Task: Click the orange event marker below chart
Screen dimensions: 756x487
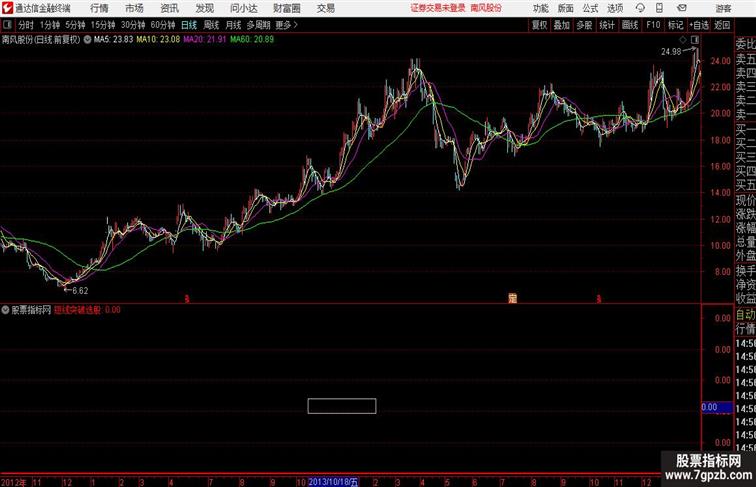Action: 513,298
